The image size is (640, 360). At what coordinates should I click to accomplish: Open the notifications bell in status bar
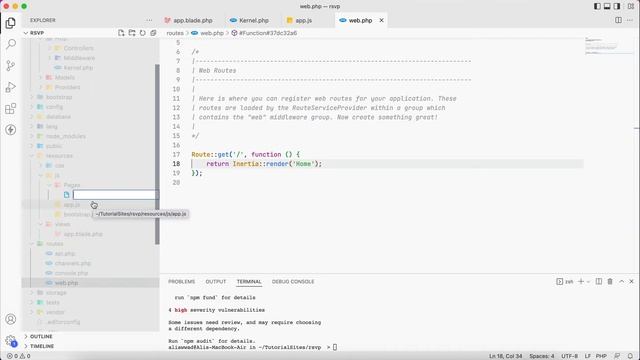630,356
